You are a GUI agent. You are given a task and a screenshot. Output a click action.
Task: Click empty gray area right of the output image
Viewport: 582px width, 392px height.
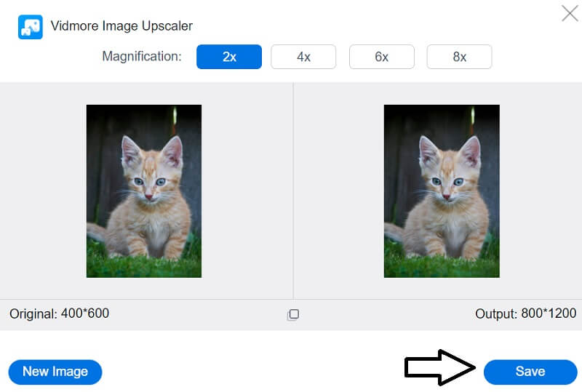pos(541,191)
